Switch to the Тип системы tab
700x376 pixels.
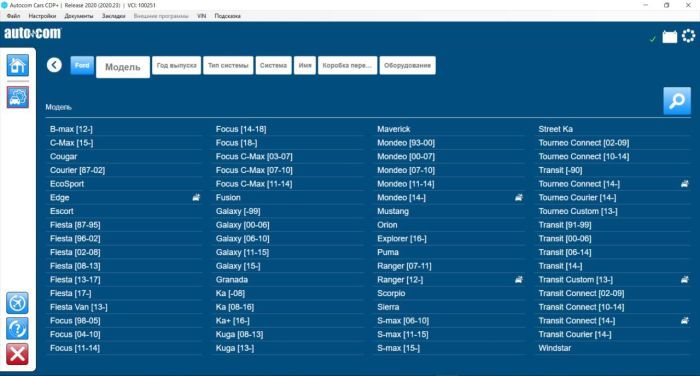(228, 65)
